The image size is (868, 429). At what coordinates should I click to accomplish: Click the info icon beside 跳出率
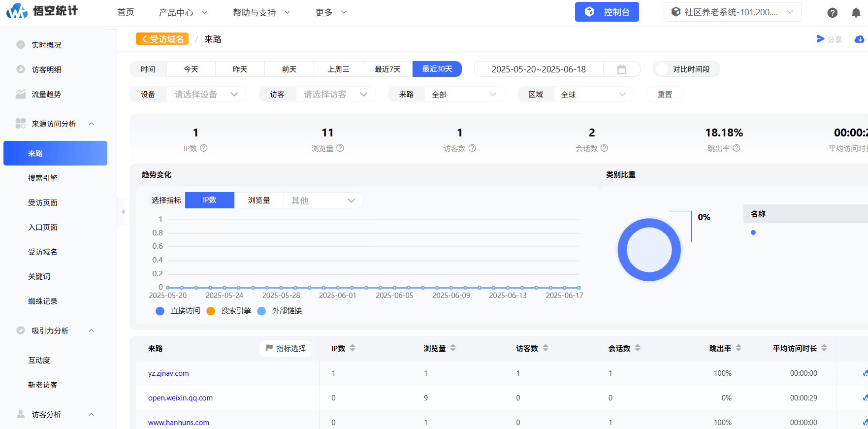(737, 148)
